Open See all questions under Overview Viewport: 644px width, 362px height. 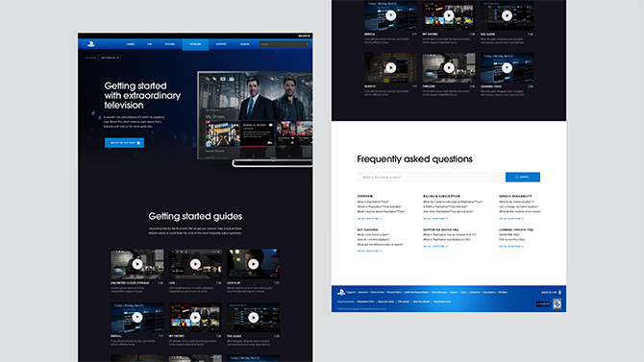click(369, 218)
